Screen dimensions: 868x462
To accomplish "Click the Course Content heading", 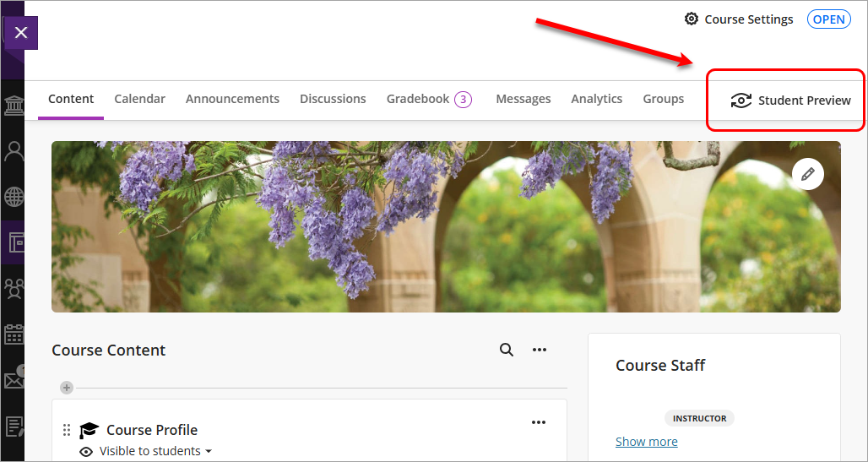I will [108, 351].
